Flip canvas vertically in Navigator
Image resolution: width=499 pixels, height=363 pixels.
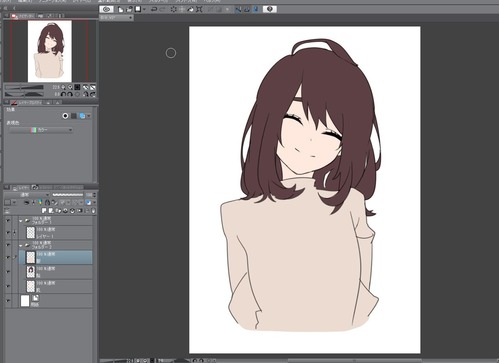(93, 94)
